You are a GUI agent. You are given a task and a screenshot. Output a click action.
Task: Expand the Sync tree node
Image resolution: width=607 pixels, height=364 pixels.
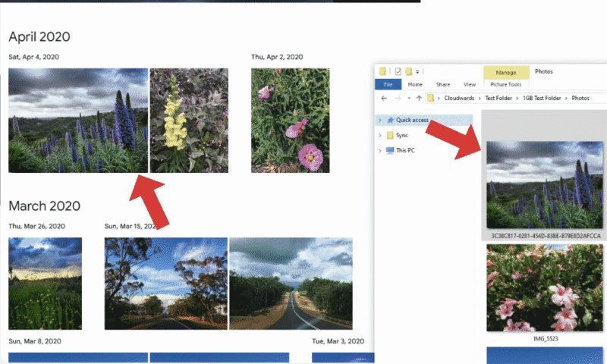tap(380, 136)
